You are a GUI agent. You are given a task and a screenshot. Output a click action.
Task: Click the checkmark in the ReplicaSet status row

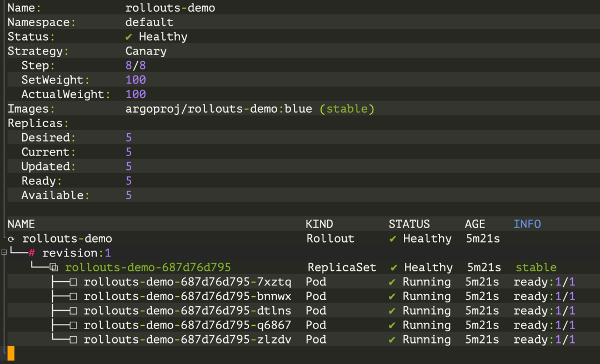[x=394, y=267]
